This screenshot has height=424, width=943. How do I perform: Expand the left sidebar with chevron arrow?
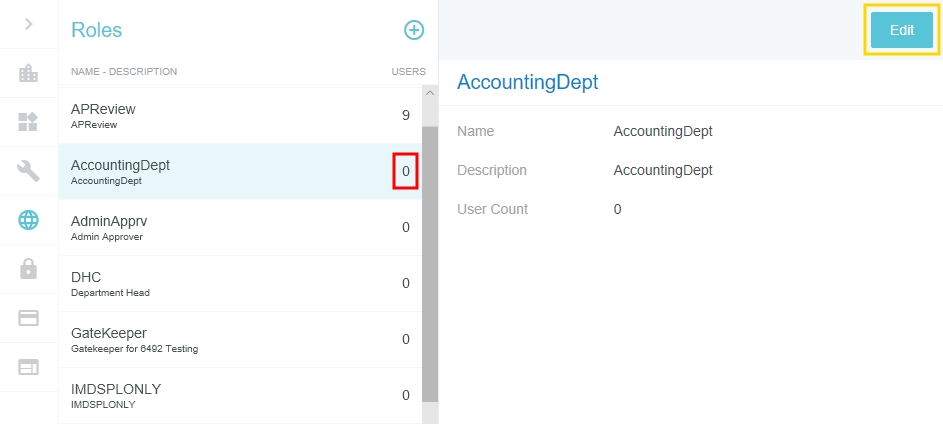[28, 23]
